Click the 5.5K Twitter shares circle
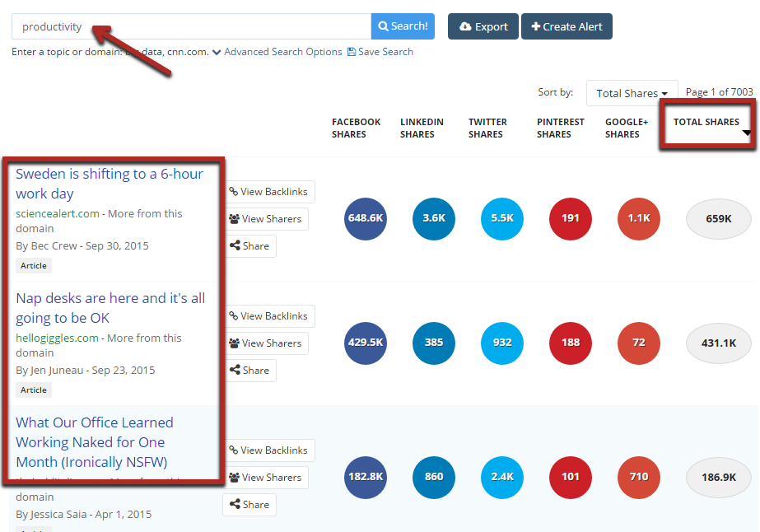The width and height of the screenshot is (760, 532). pyautogui.click(x=502, y=219)
